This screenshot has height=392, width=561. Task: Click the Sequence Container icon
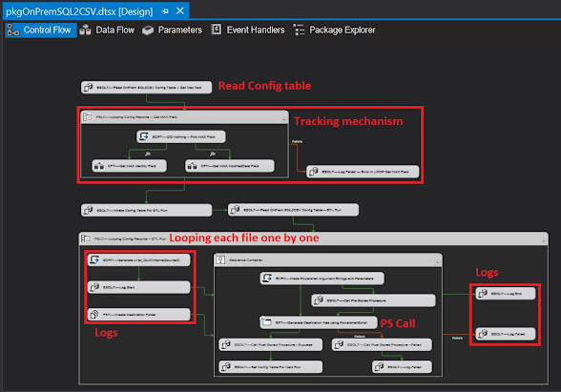(x=220, y=260)
